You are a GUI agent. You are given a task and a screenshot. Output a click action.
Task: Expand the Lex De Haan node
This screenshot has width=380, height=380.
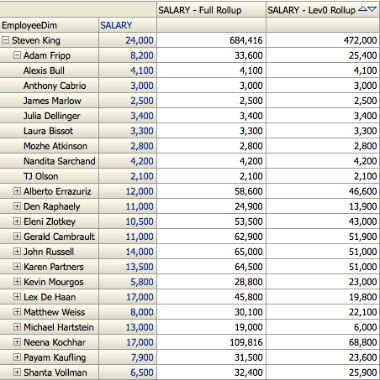point(17,297)
